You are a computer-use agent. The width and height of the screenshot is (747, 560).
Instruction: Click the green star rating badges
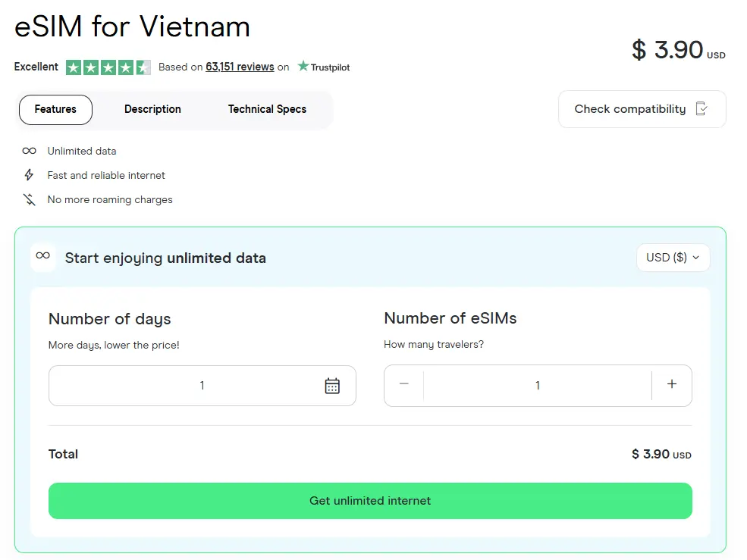click(x=108, y=67)
